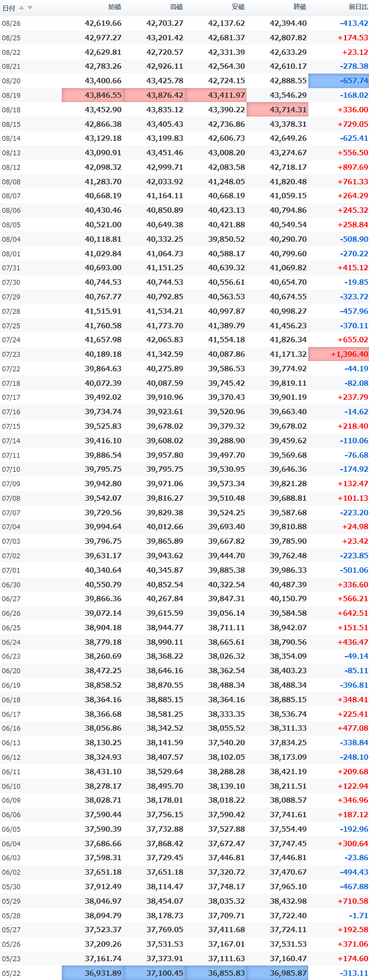Screen dimensions: 369x980
Task: Select the change value -14.62
Action: pos(357,412)
